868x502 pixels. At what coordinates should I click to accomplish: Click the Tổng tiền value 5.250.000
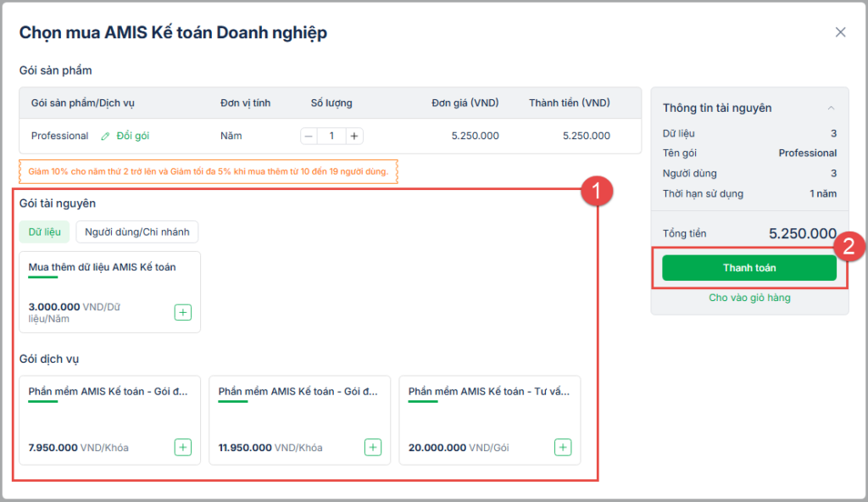802,233
